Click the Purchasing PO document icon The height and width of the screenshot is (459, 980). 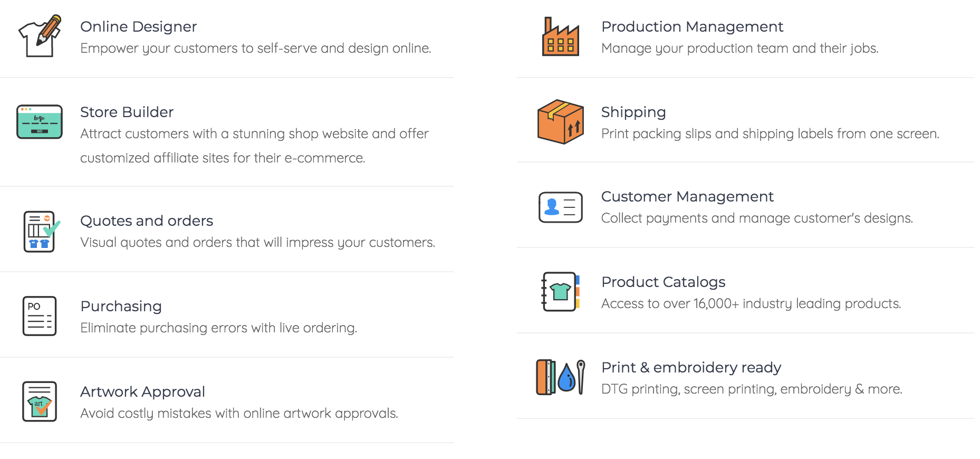click(x=40, y=316)
